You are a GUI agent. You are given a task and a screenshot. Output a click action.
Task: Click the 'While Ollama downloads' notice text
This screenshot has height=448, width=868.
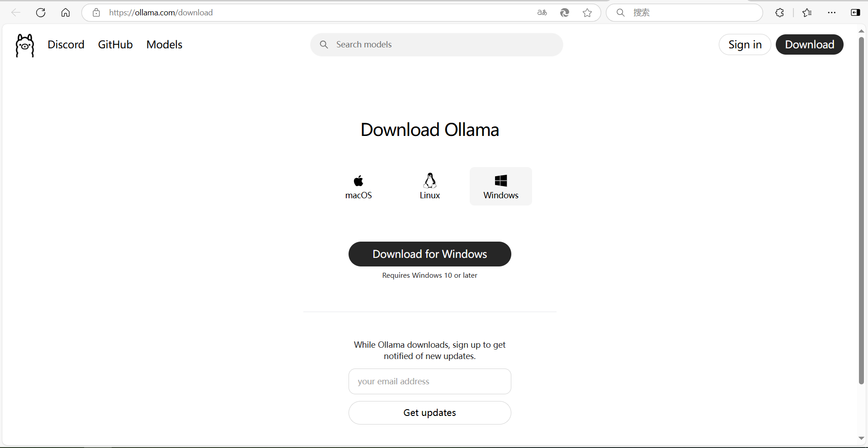click(x=429, y=350)
